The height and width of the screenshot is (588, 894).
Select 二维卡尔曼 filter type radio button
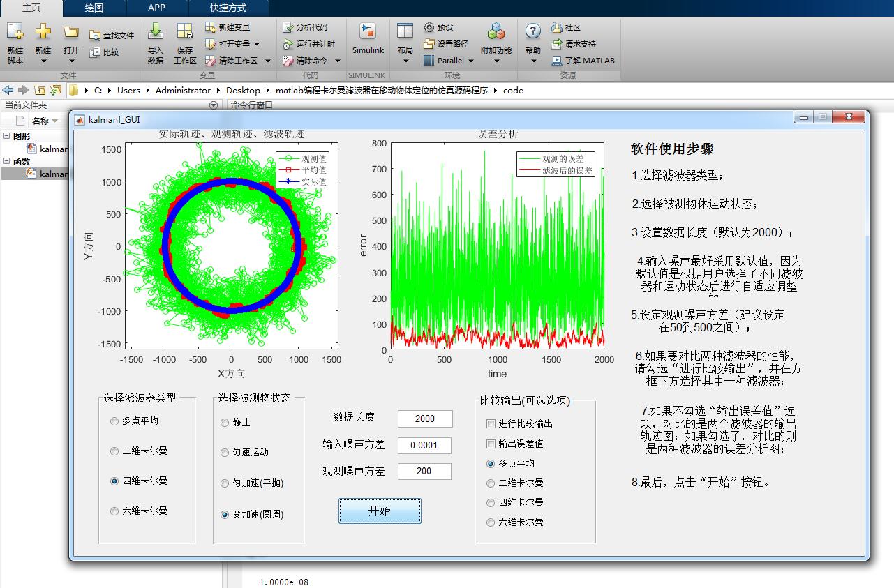pos(114,451)
